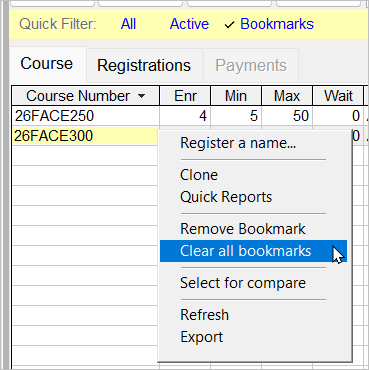369x370 pixels.
Task: Select course row 26FACE300
Action: (x=85, y=136)
